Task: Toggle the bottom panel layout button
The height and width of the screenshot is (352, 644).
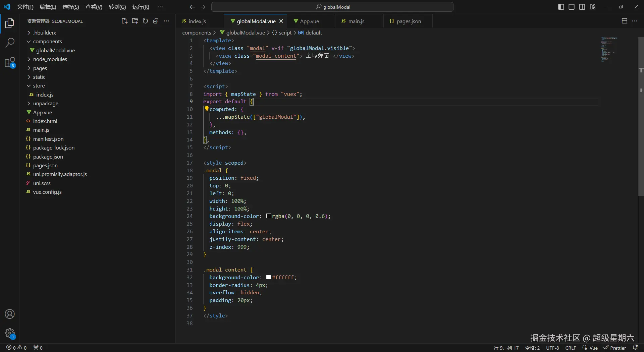Action: [572, 7]
